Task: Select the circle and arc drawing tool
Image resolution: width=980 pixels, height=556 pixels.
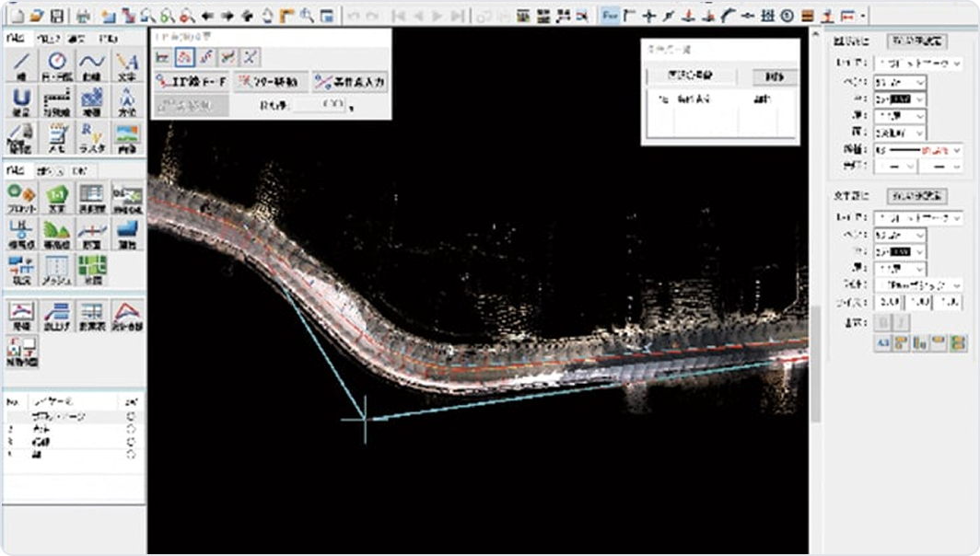Action: point(57,65)
